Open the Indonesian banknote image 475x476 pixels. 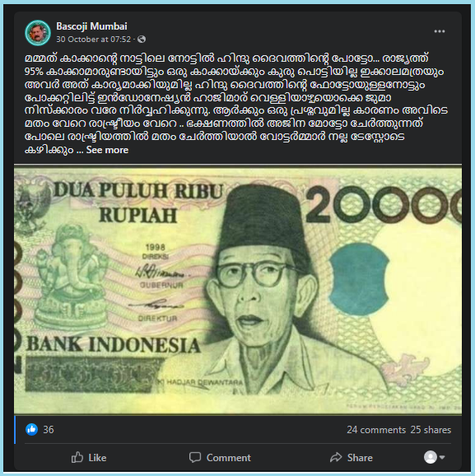pos(238,289)
